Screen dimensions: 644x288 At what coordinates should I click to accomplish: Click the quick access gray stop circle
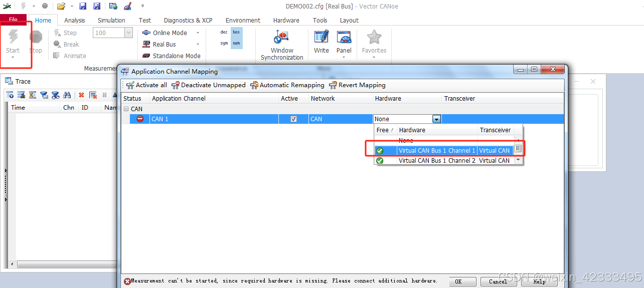click(45, 6)
